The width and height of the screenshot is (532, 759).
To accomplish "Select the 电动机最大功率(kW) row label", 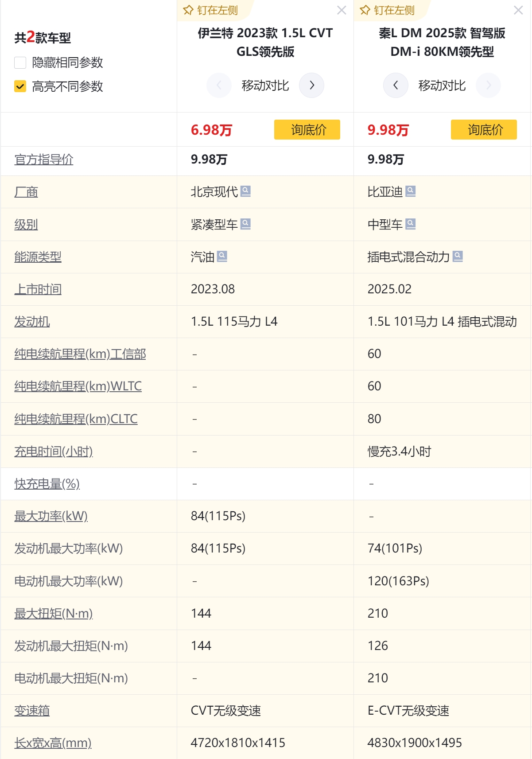I will pyautogui.click(x=69, y=581).
